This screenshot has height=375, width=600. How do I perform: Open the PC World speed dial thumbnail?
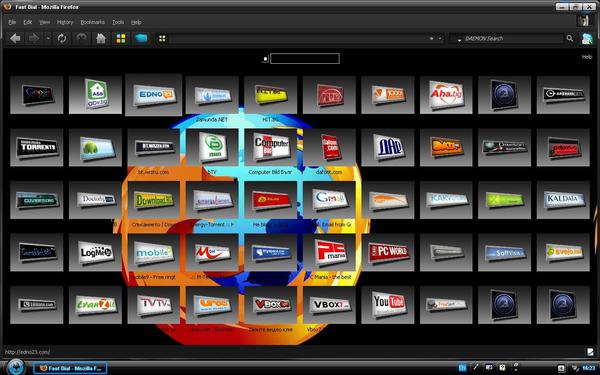(388, 252)
